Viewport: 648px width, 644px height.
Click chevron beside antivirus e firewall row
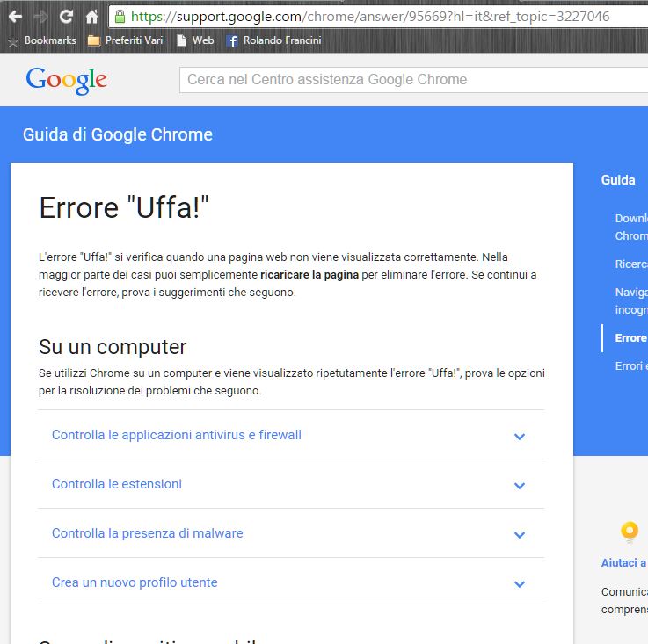pos(520,437)
